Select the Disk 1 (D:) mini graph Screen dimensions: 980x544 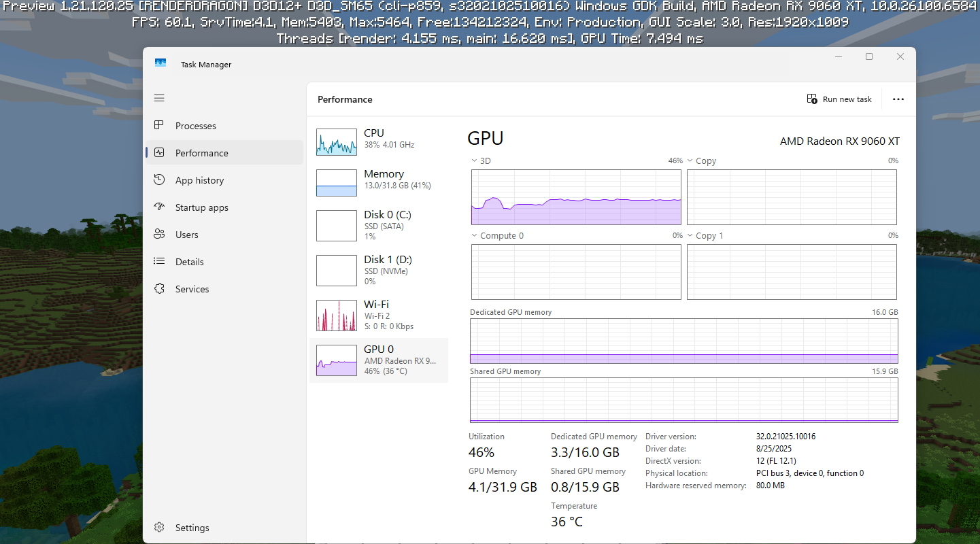[x=337, y=271]
